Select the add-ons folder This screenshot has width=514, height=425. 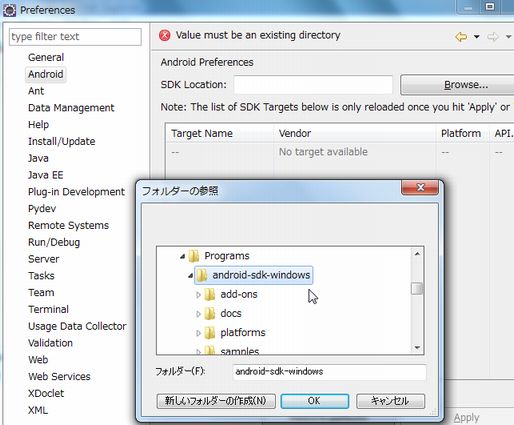239,294
